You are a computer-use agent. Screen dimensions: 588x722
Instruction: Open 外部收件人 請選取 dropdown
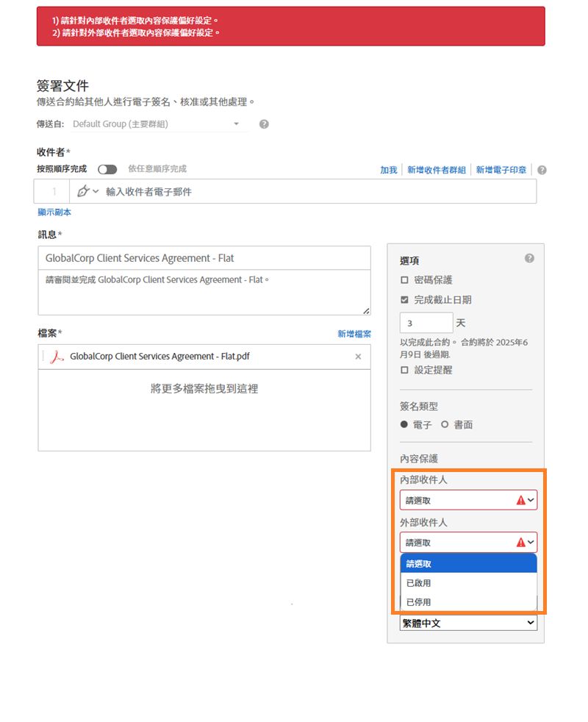click(x=468, y=543)
